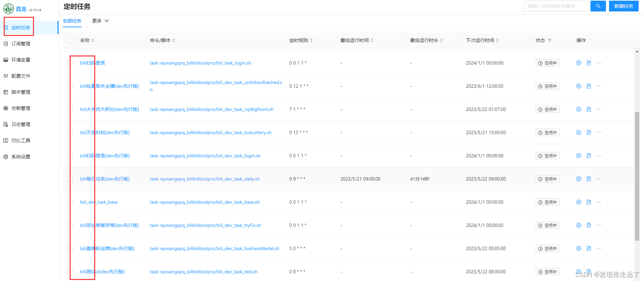Tick checkbox for bili_dev_task_base row
The image size is (644, 281).
pos(70,202)
